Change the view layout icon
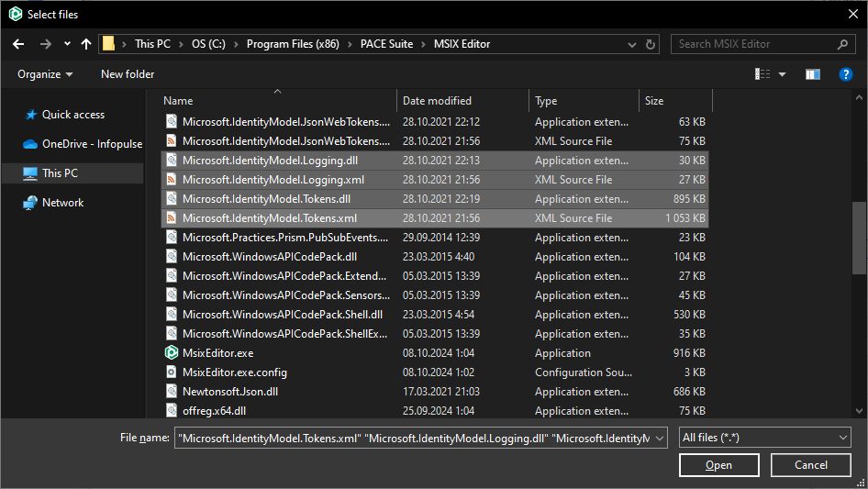 [x=762, y=74]
